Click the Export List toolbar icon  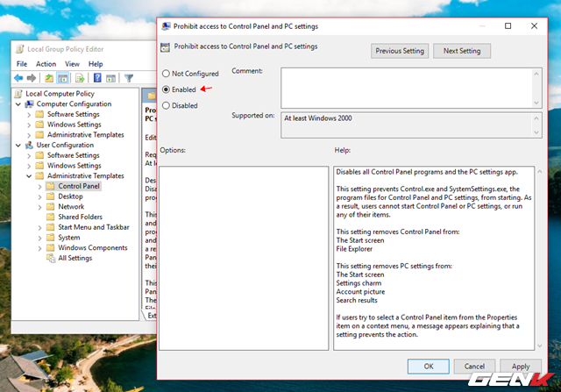[80, 78]
